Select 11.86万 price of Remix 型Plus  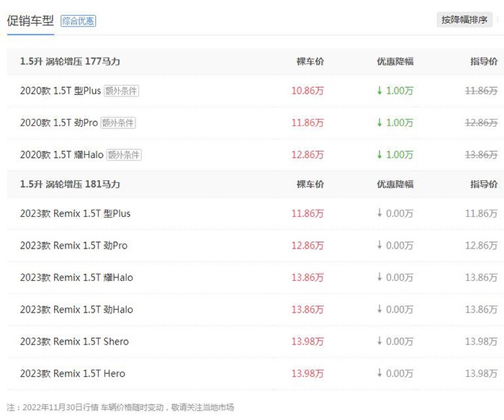(x=307, y=213)
